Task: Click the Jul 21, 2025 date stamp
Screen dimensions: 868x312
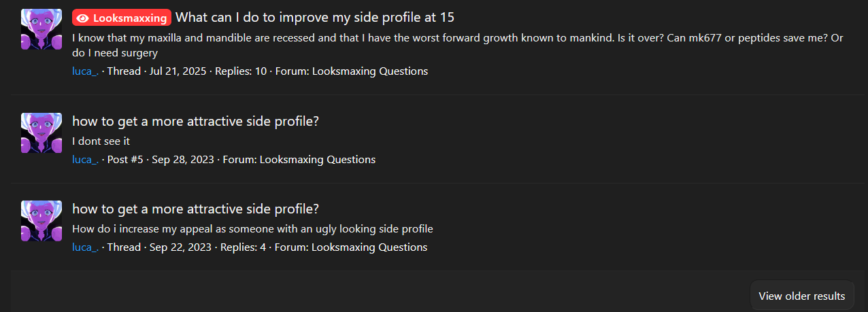Action: 177,71
